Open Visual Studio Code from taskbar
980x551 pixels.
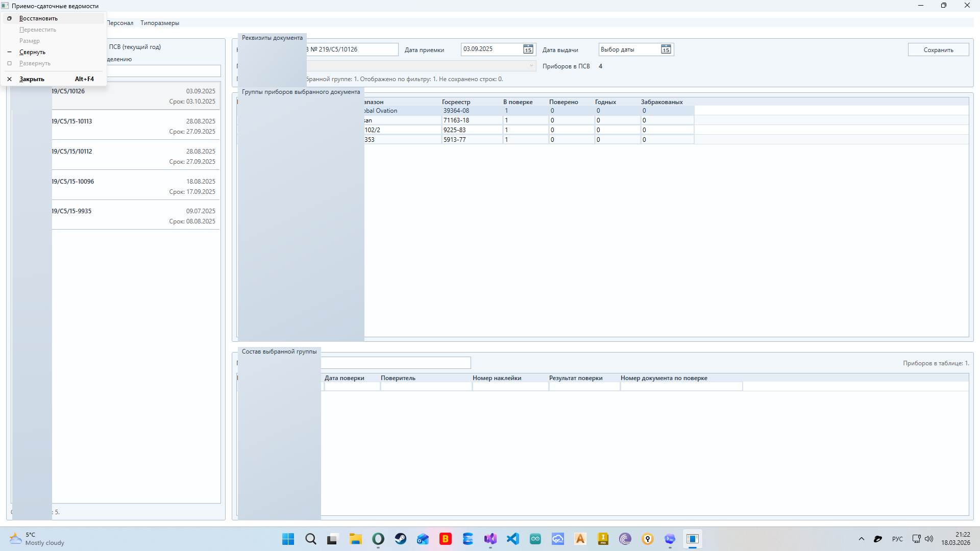point(513,539)
